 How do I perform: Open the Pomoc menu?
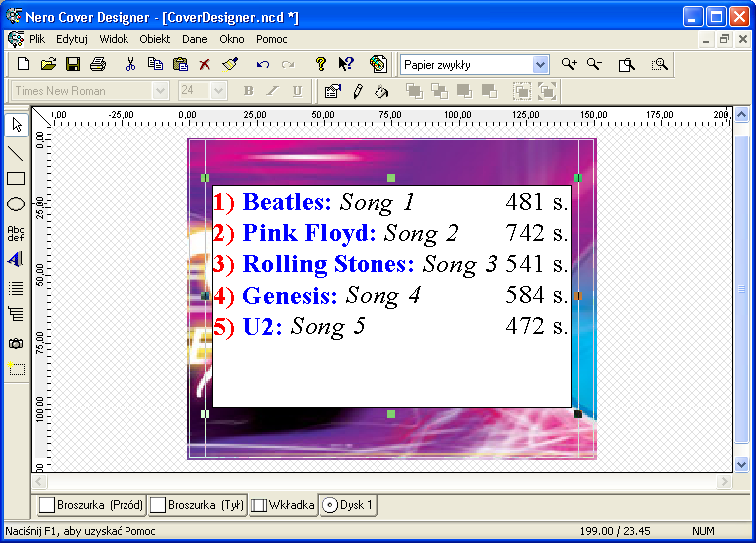point(272,39)
